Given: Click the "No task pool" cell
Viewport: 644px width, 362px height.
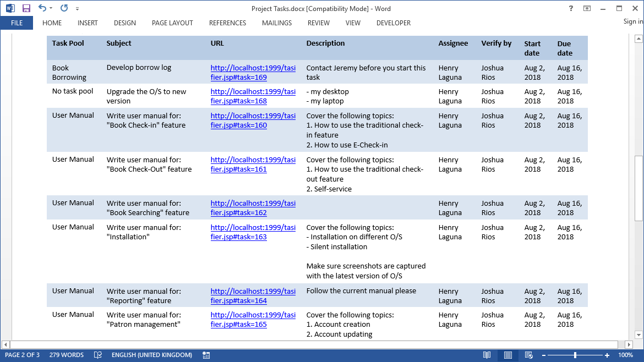Looking at the screenshot, I should click(73, 91).
